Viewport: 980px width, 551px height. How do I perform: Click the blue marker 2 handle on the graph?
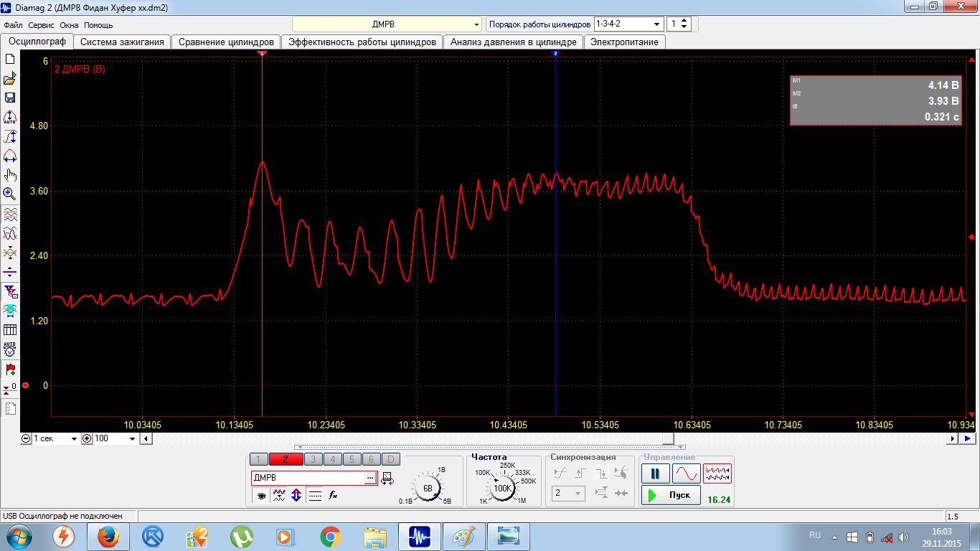(x=555, y=53)
